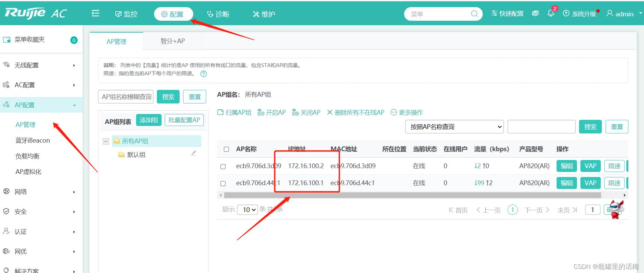The image size is (644, 273).
Task: Toggle the select-all checkbox in table header
Action: [227, 149]
